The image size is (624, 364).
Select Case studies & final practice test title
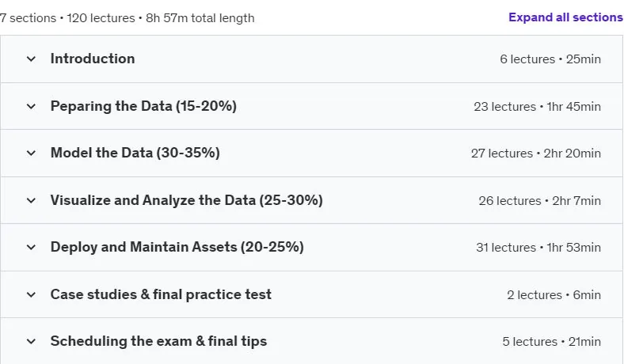click(161, 294)
